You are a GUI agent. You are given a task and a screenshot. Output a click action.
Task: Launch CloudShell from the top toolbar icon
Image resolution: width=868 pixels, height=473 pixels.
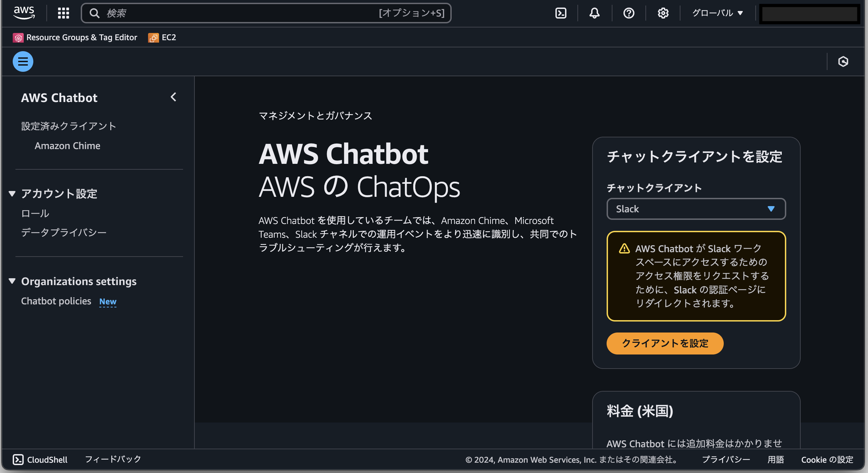point(561,13)
